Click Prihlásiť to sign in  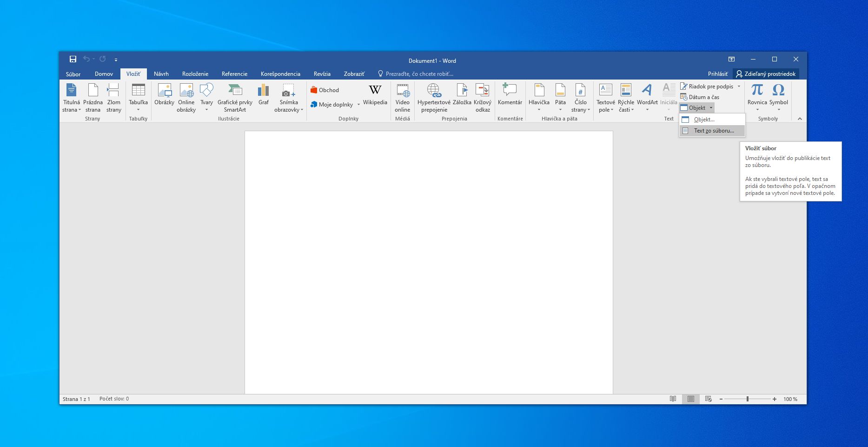[718, 74]
